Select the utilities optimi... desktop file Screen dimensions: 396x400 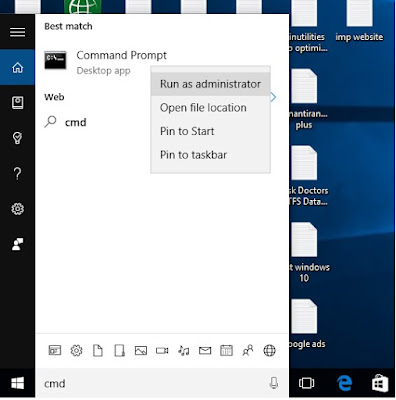pos(307,27)
